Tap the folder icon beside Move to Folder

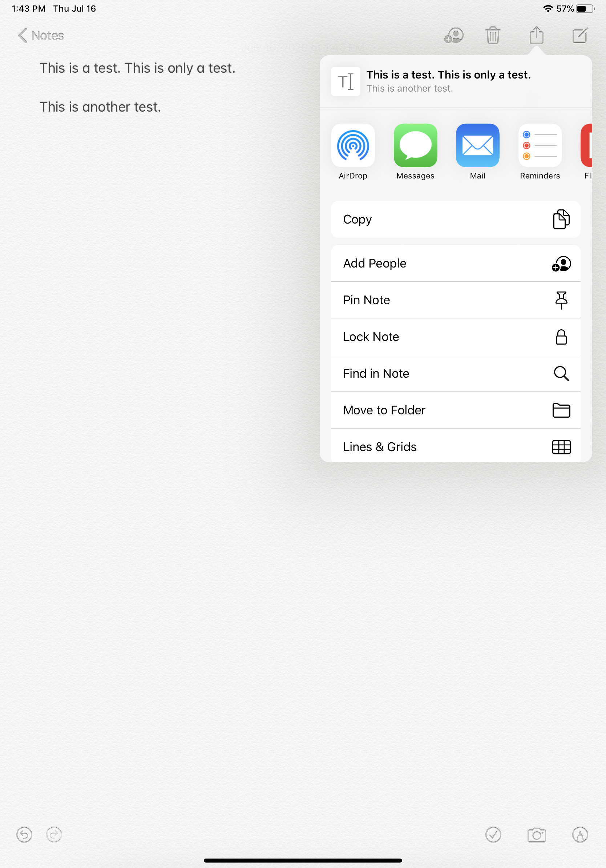[561, 410]
